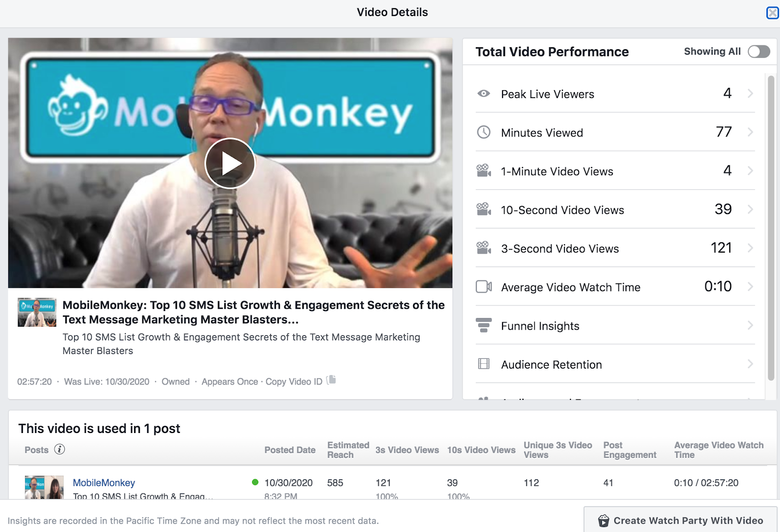Play the MobileMonkey video
Screen dimensions: 780x532
230,163
